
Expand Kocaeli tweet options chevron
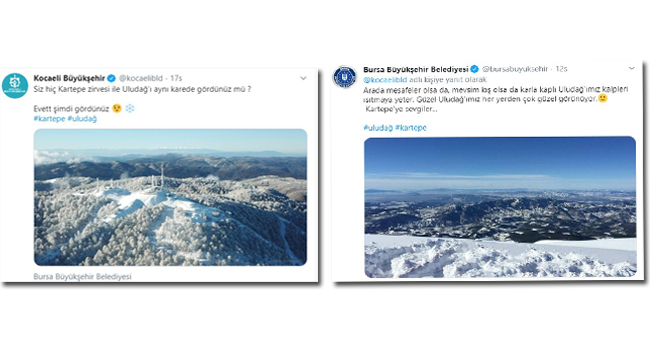click(303, 78)
